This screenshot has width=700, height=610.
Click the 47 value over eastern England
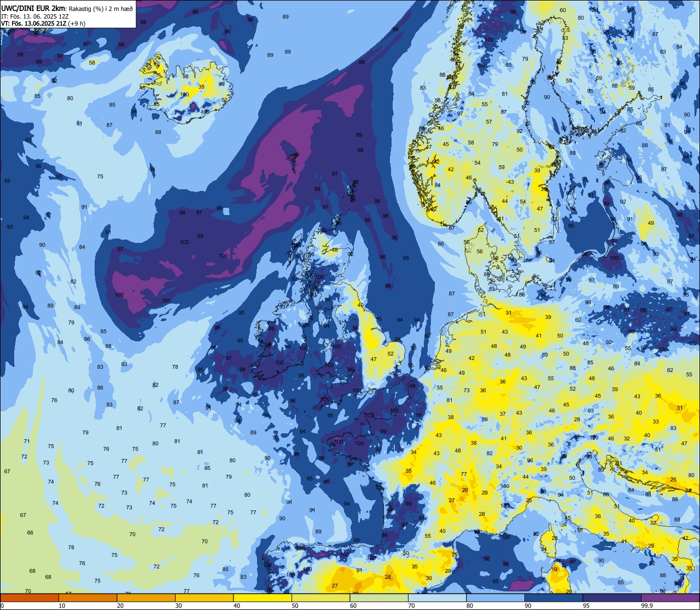coord(374,359)
